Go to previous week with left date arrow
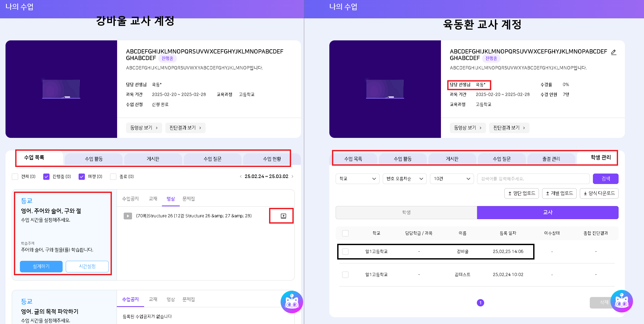This screenshot has height=324, width=644. [x=241, y=176]
